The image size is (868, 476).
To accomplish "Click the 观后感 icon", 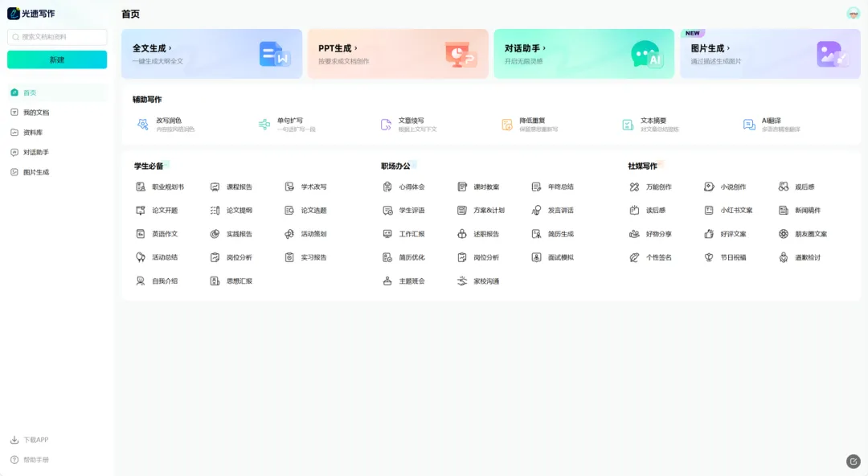I will (784, 187).
